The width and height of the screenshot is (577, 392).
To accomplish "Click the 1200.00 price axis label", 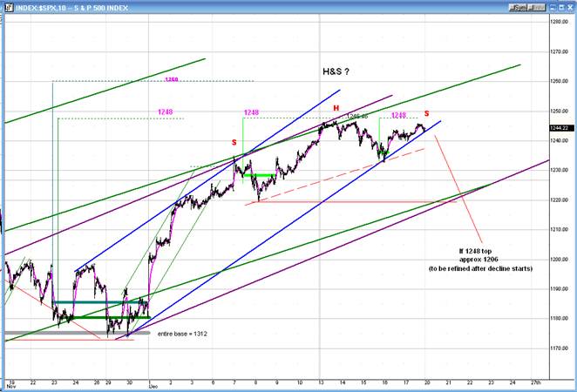I will (560, 260).
